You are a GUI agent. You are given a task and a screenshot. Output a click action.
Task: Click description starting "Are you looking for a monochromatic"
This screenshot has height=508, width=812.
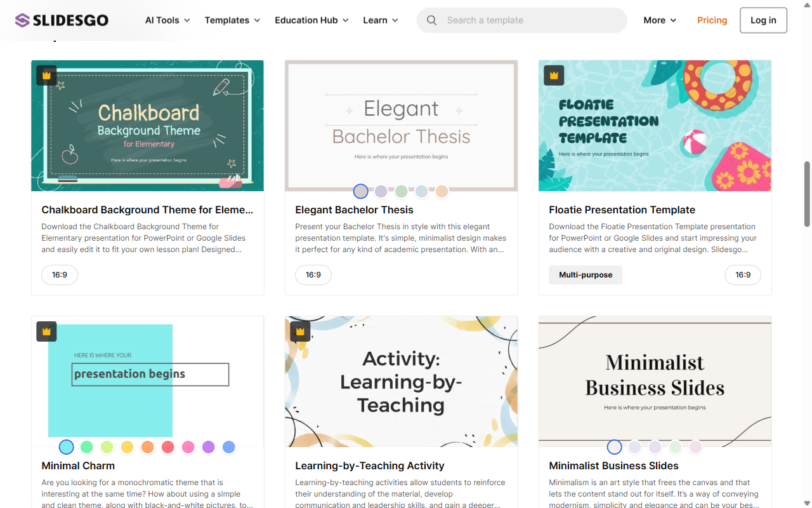coord(147,494)
